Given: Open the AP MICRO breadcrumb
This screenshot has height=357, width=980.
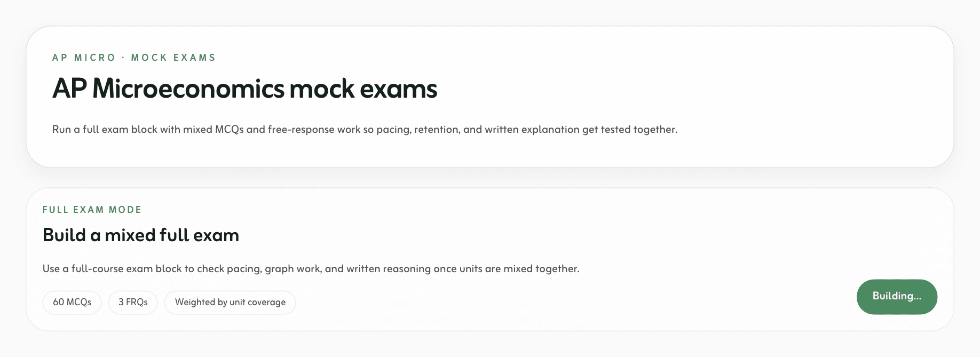Looking at the screenshot, I should tap(84, 58).
